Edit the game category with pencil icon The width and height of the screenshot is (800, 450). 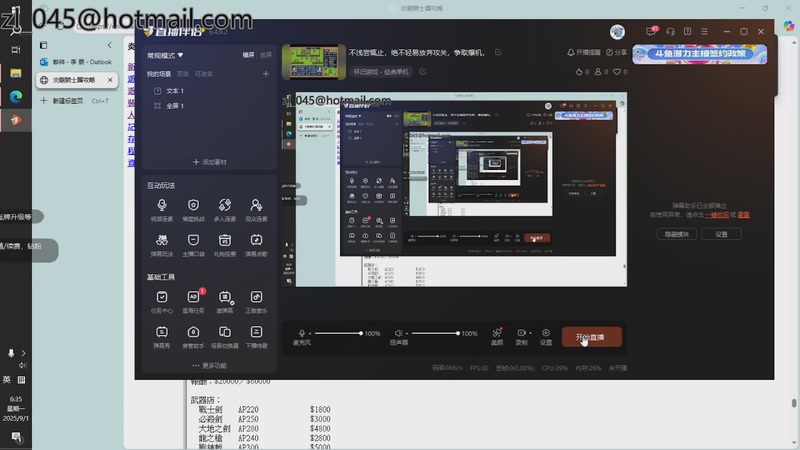click(422, 72)
